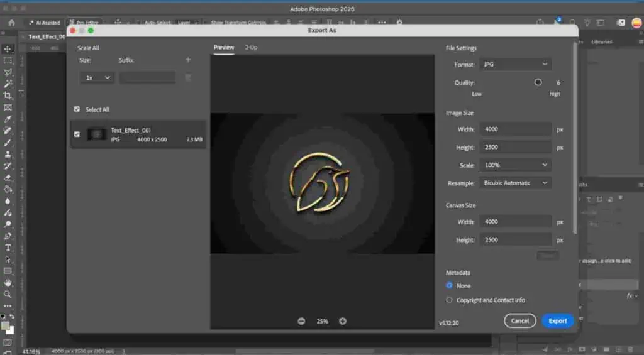This screenshot has height=355, width=644.
Task: Select the Path Selection tool
Action: click(x=8, y=259)
